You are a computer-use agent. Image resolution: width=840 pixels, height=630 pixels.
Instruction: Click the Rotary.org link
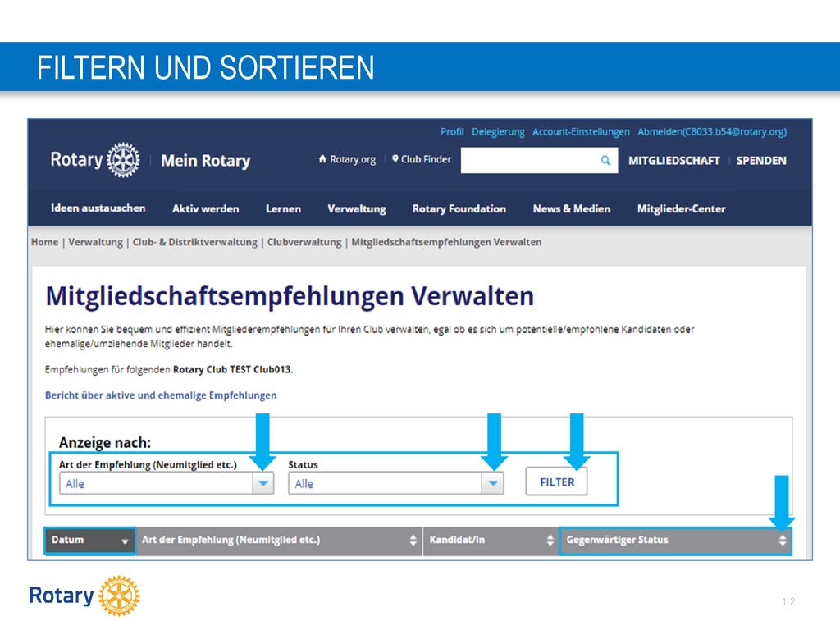pyautogui.click(x=353, y=159)
